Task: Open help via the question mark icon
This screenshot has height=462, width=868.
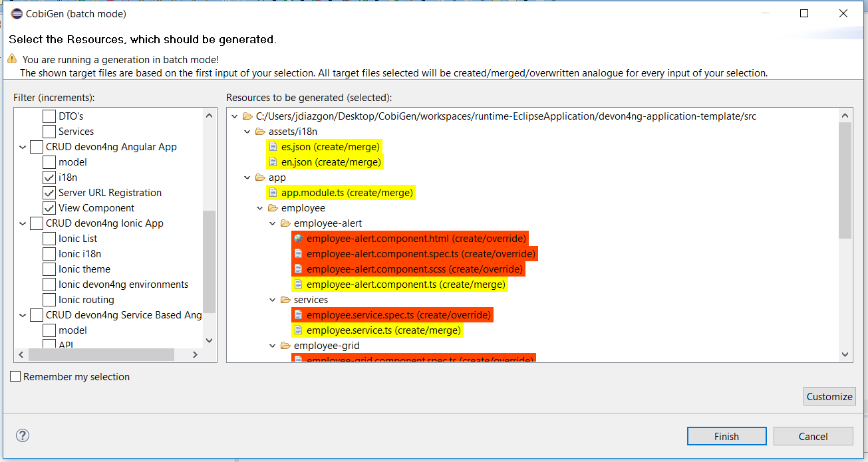Action: tap(22, 435)
